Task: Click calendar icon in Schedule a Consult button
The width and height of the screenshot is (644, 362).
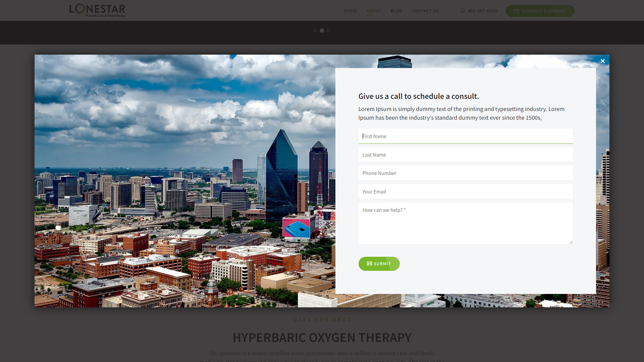Action: [x=516, y=11]
